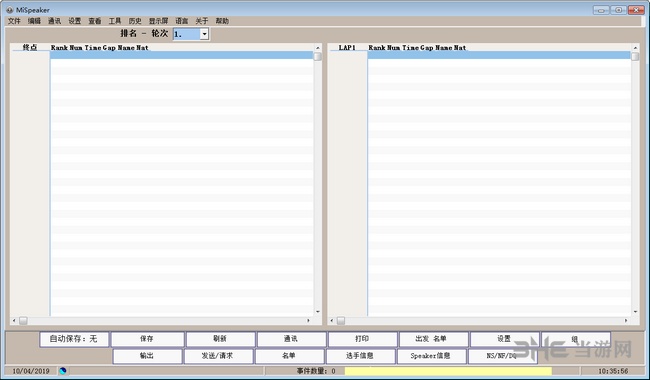
Task: Click up arrow of LAP1 list vertical scrollbar
Action: [x=635, y=48]
